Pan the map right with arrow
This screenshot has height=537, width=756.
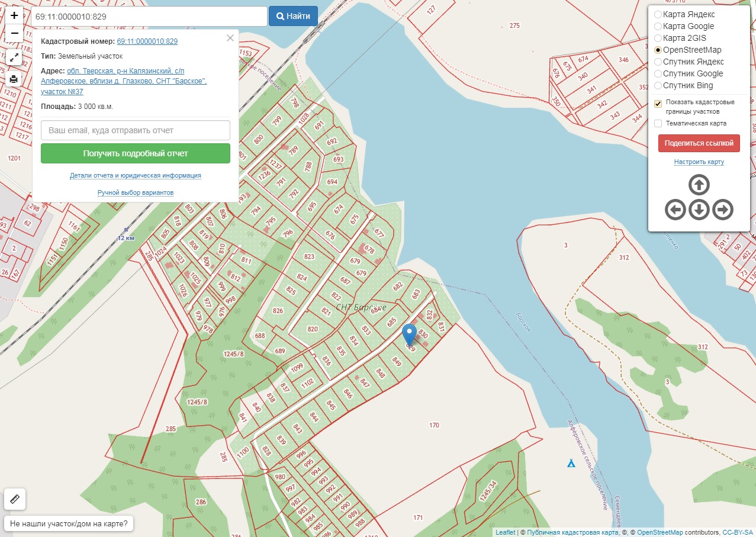coord(723,210)
